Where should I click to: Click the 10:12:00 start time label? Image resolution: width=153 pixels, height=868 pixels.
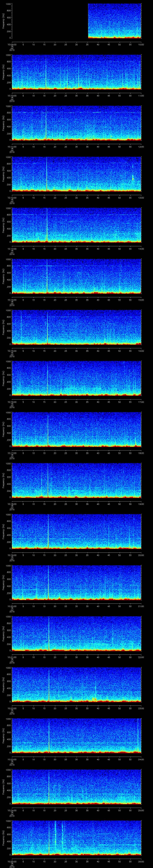[12, 198]
